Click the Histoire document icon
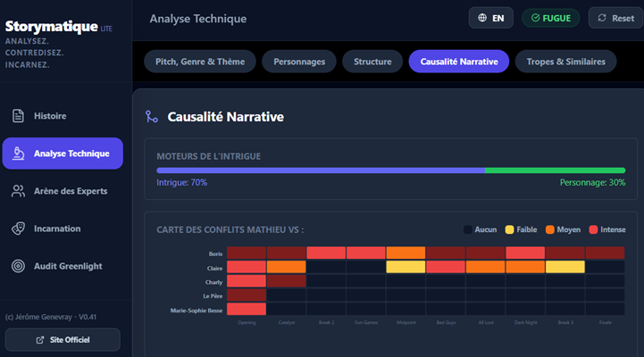 (18, 116)
